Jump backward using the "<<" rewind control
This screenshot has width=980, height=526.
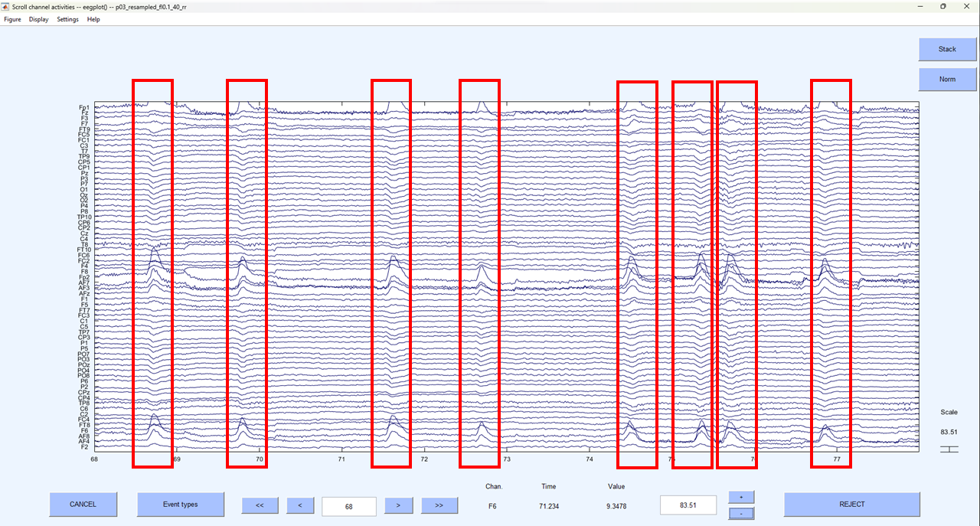pos(260,505)
